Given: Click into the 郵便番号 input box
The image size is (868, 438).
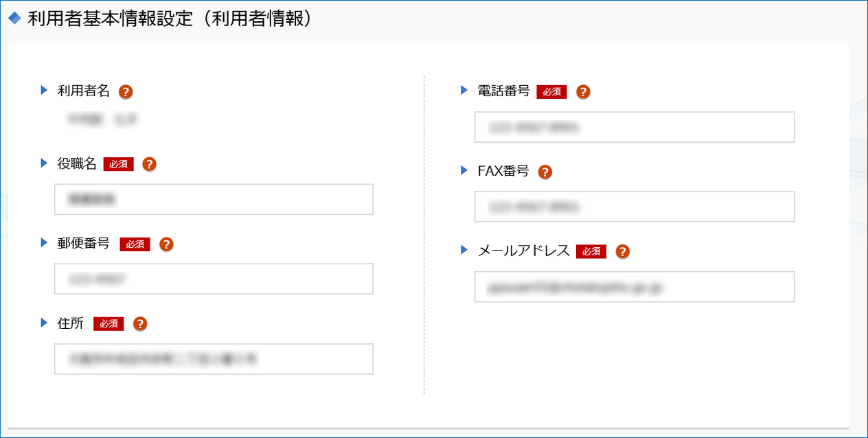Looking at the screenshot, I should 214,279.
